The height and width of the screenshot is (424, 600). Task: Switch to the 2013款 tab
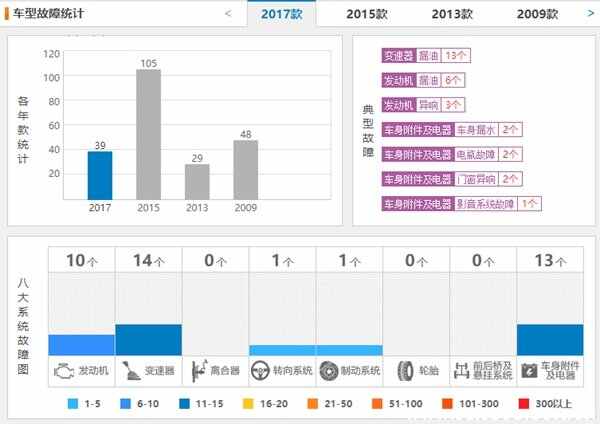point(453,14)
